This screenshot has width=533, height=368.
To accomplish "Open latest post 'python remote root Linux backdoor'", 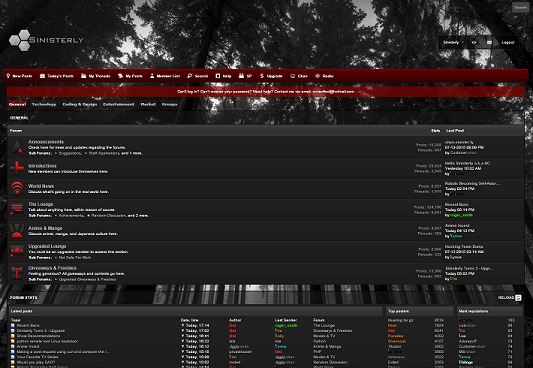I will [47, 341].
